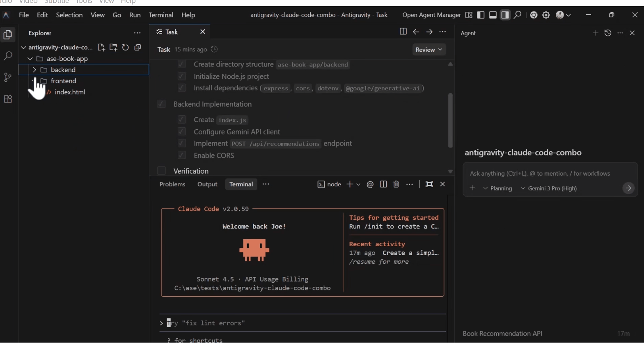644x343 pixels.
Task: Switch to the Problems tab
Action: (172, 184)
